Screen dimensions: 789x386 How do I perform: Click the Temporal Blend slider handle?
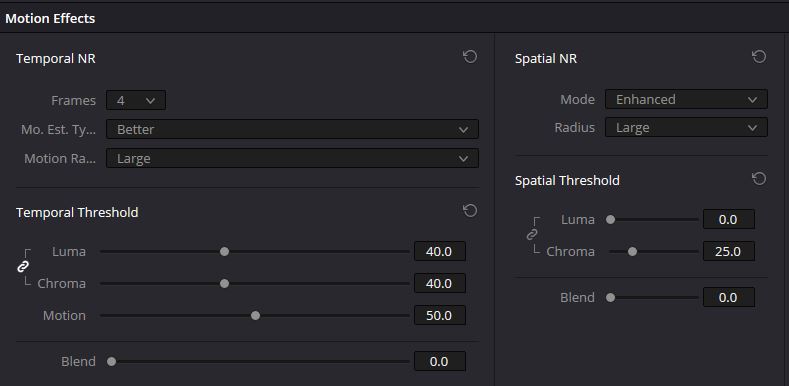pos(112,361)
